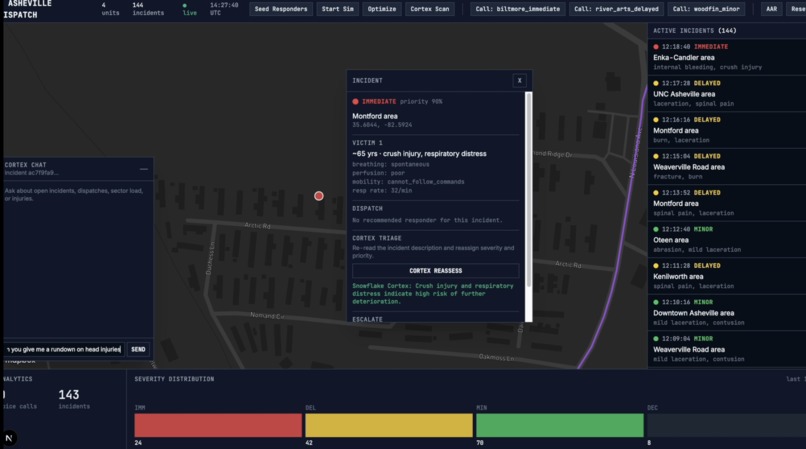The width and height of the screenshot is (806, 449).
Task: Close the Incident panel with X
Action: [x=519, y=80]
